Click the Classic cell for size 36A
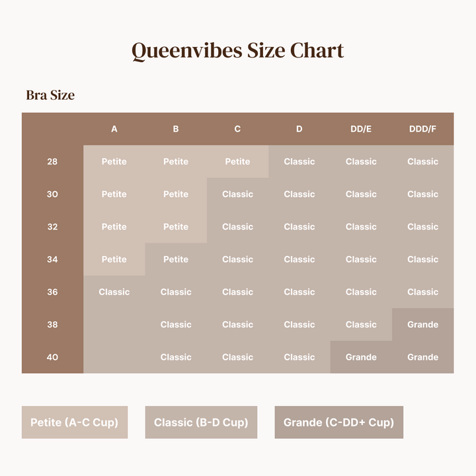Viewport: 476px width, 476px height. [x=114, y=292]
